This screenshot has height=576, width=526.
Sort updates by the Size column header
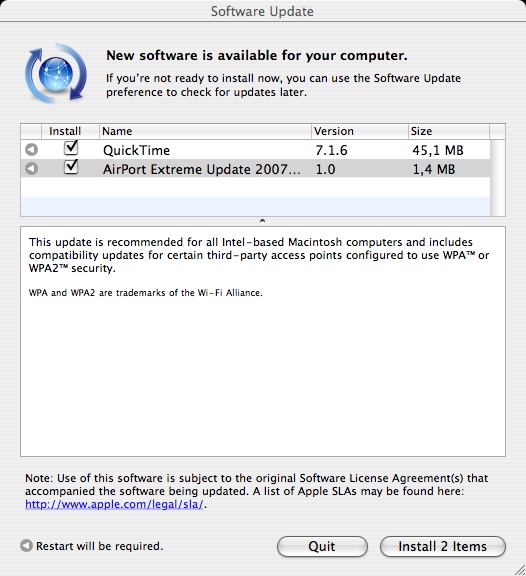pyautogui.click(x=448, y=131)
